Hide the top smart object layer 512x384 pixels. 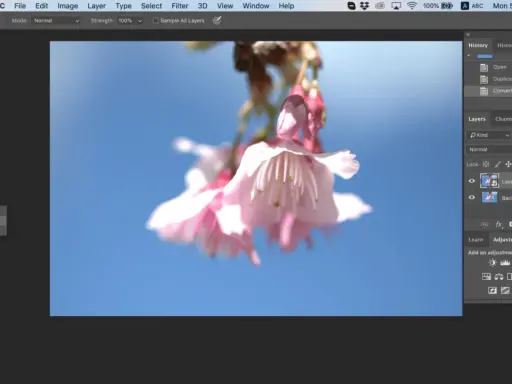(472, 181)
